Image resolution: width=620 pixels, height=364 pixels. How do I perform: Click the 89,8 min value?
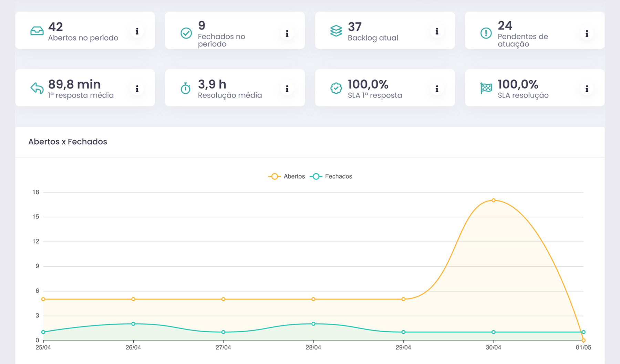(x=74, y=84)
